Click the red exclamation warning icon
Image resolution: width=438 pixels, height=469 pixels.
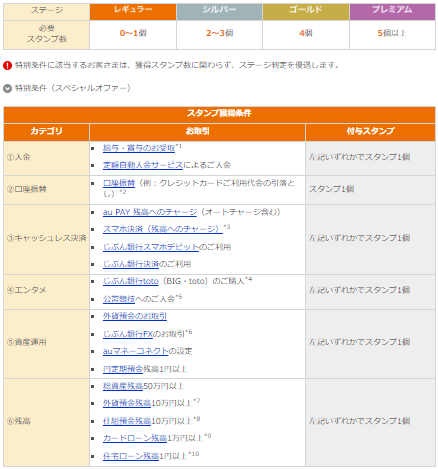(7, 65)
